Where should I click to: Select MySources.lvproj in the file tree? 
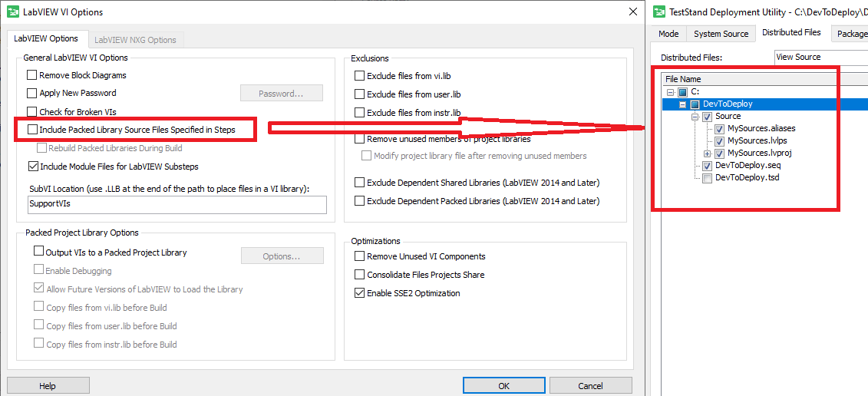click(x=760, y=153)
